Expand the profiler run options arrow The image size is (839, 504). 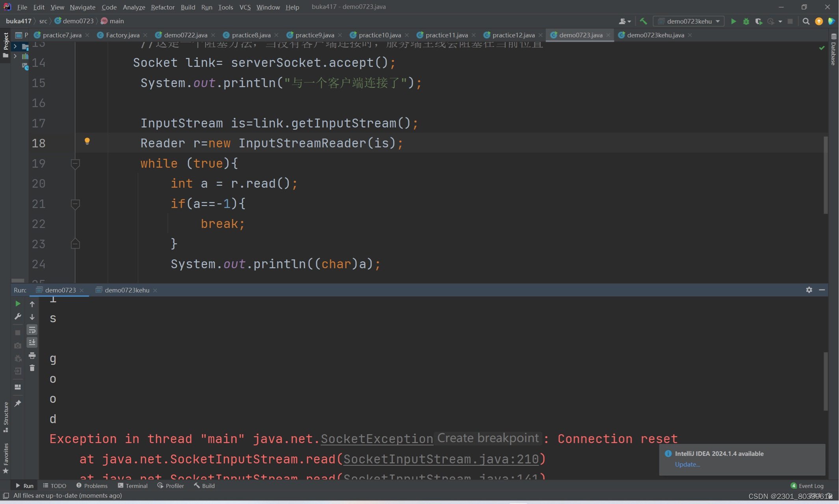[780, 21]
